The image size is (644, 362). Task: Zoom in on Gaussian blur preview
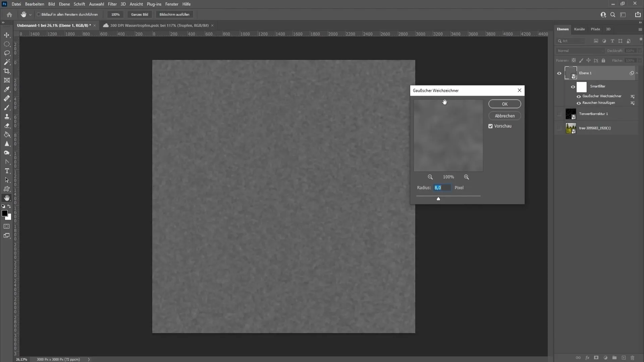[x=467, y=177]
